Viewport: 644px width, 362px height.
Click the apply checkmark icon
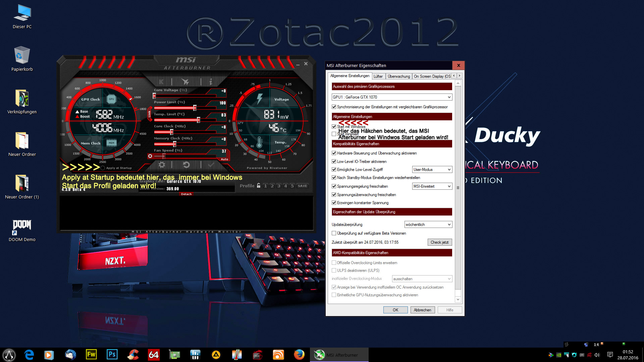pos(211,165)
